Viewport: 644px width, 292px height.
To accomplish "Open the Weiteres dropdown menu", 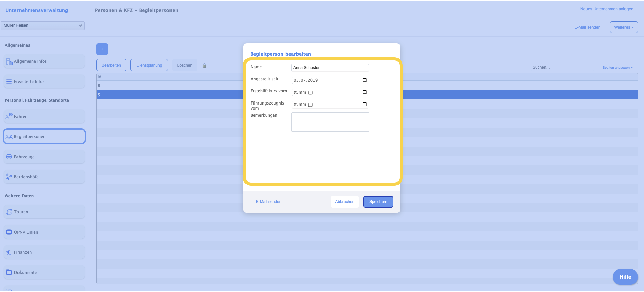I will (x=623, y=27).
